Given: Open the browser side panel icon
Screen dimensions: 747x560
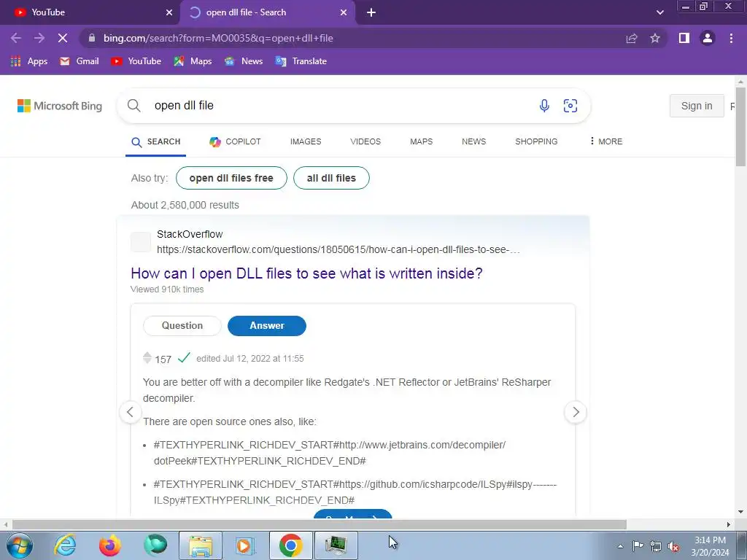Looking at the screenshot, I should pos(684,38).
